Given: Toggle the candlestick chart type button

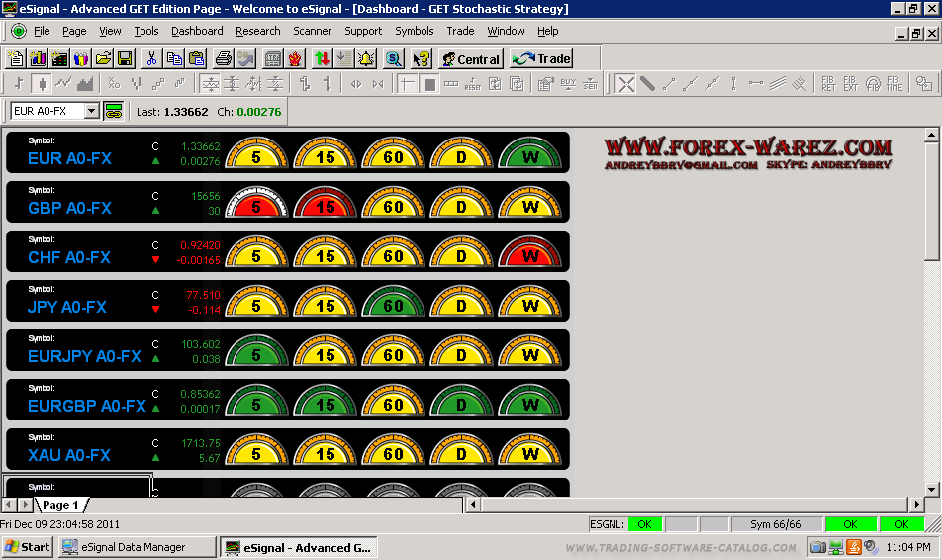Looking at the screenshot, I should pyautogui.click(x=41, y=84).
